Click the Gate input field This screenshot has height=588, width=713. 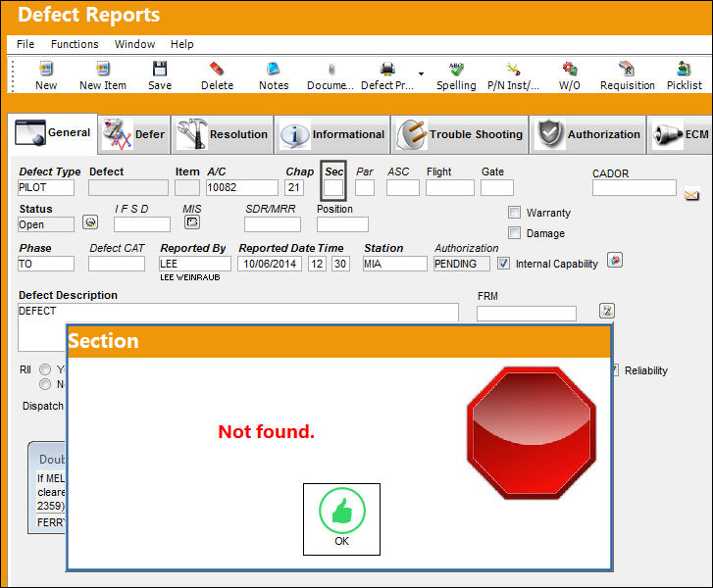[497, 187]
